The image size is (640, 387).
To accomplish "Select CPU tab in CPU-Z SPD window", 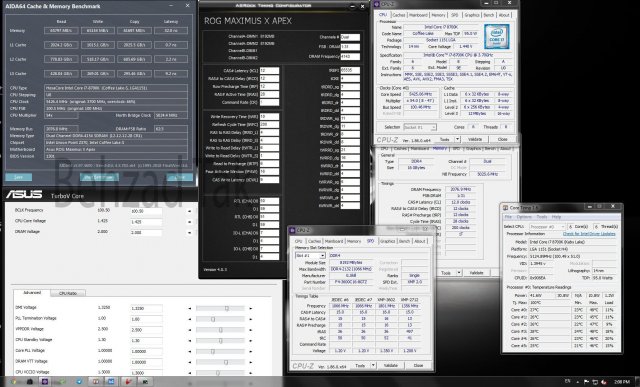I will click(299, 241).
